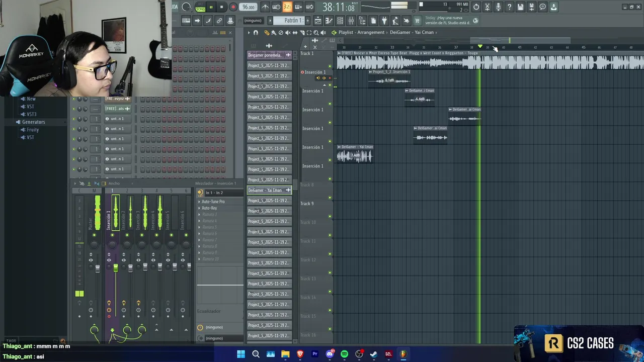Open the microphone recording options icon
Screen dimensions: 644x362
(498, 7)
